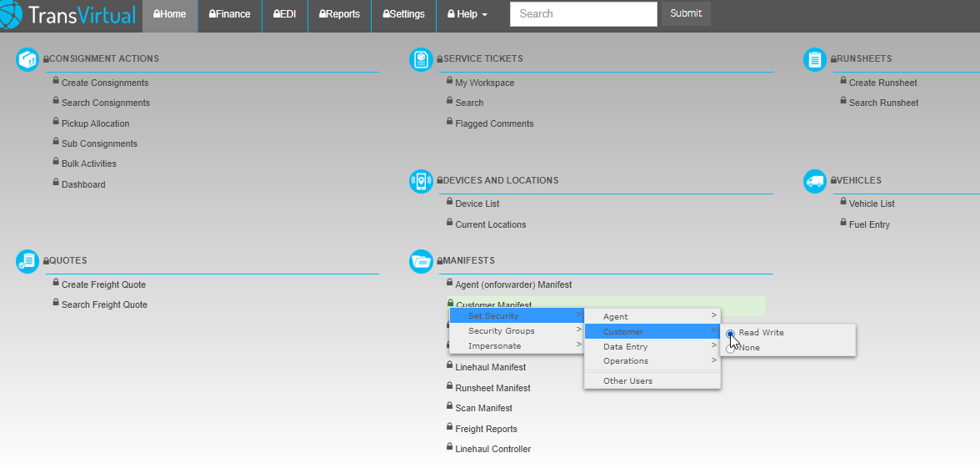Click the TransVirtual globe logo

pyautogui.click(x=11, y=15)
